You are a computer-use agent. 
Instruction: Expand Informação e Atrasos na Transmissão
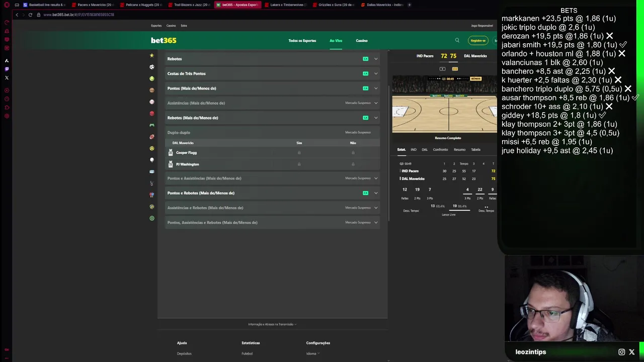[272, 324]
